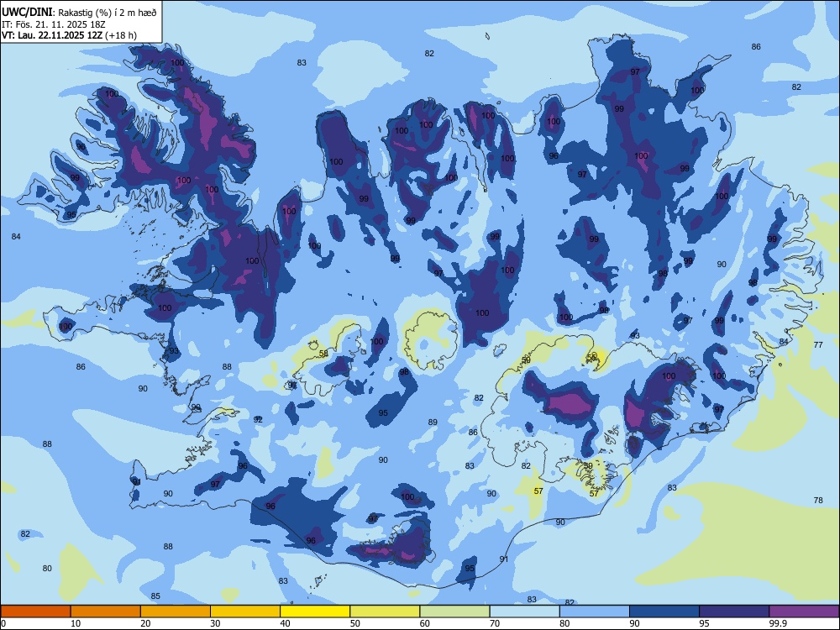Select the 90–95 dark blue legend swatch
840x630 pixels.
point(664,612)
